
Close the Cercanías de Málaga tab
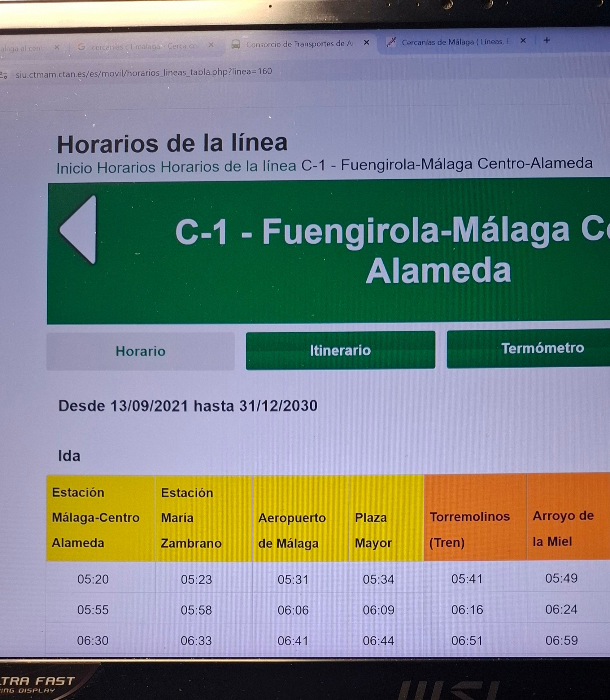523,41
